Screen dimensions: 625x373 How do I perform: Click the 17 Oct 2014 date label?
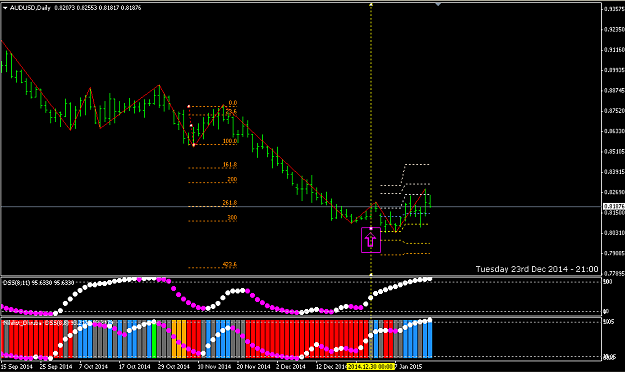134,366
